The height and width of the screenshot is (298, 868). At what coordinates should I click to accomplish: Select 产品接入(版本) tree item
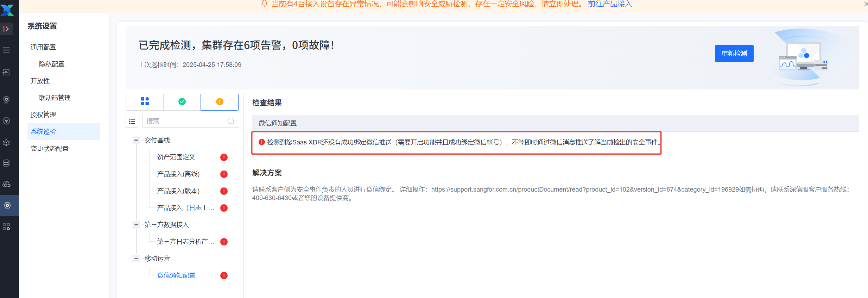pyautogui.click(x=178, y=191)
